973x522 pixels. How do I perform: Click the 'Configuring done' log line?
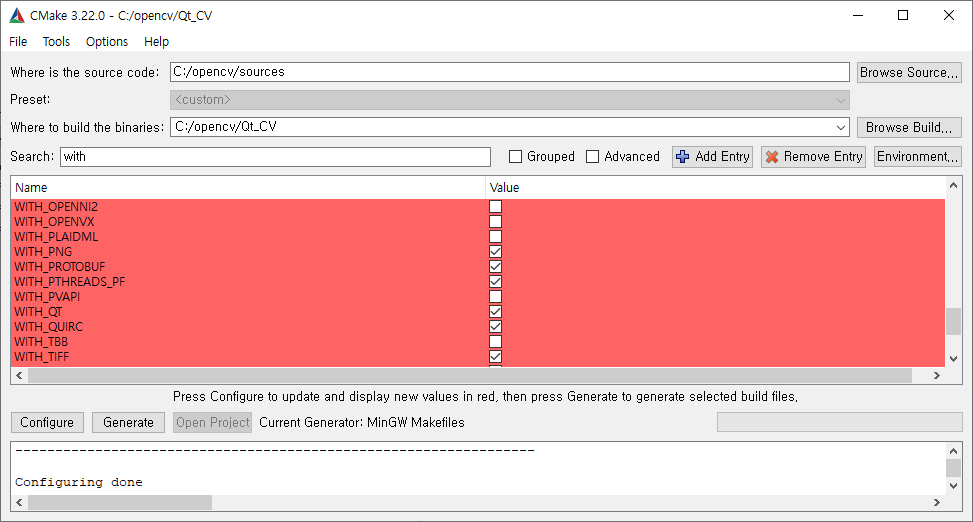pos(79,482)
